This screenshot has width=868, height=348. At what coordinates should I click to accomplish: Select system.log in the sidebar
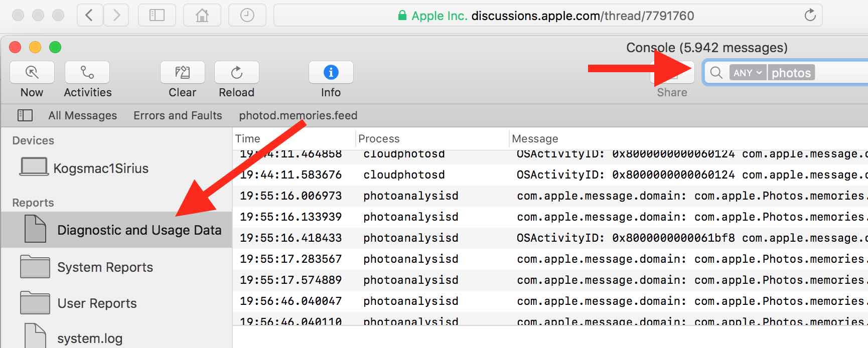(89, 338)
